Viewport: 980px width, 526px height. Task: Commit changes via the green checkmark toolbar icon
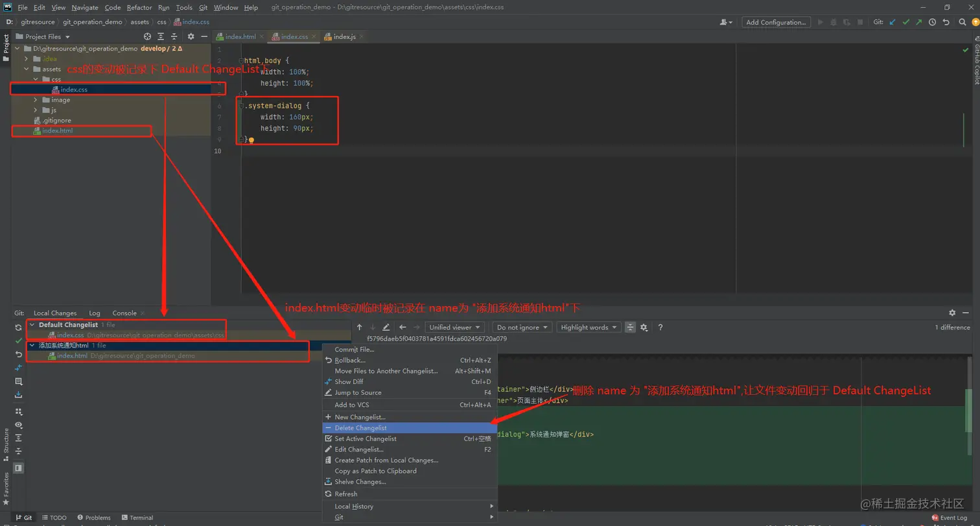pos(905,21)
